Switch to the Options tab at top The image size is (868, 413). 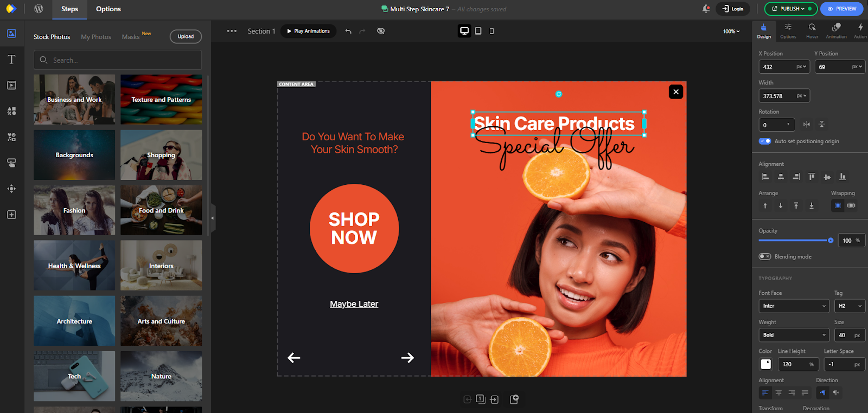[108, 9]
